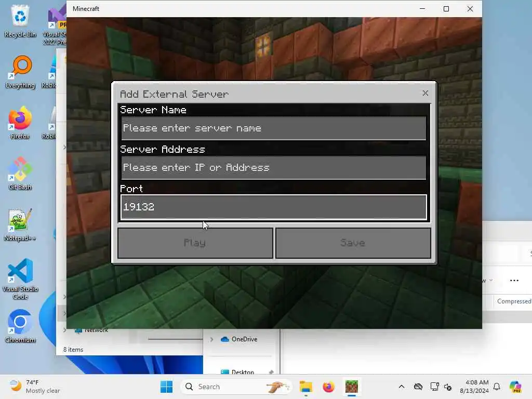
Task: Minimize the Minecraft window
Action: point(422,9)
